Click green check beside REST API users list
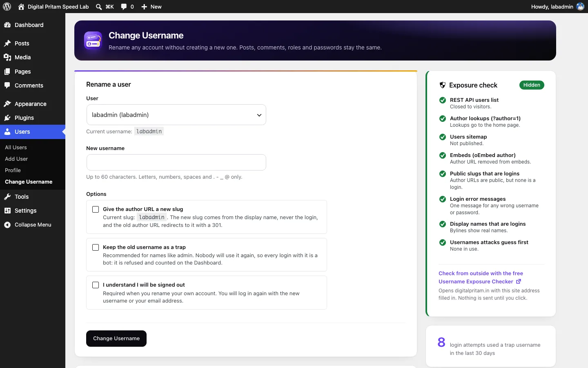 (x=442, y=100)
